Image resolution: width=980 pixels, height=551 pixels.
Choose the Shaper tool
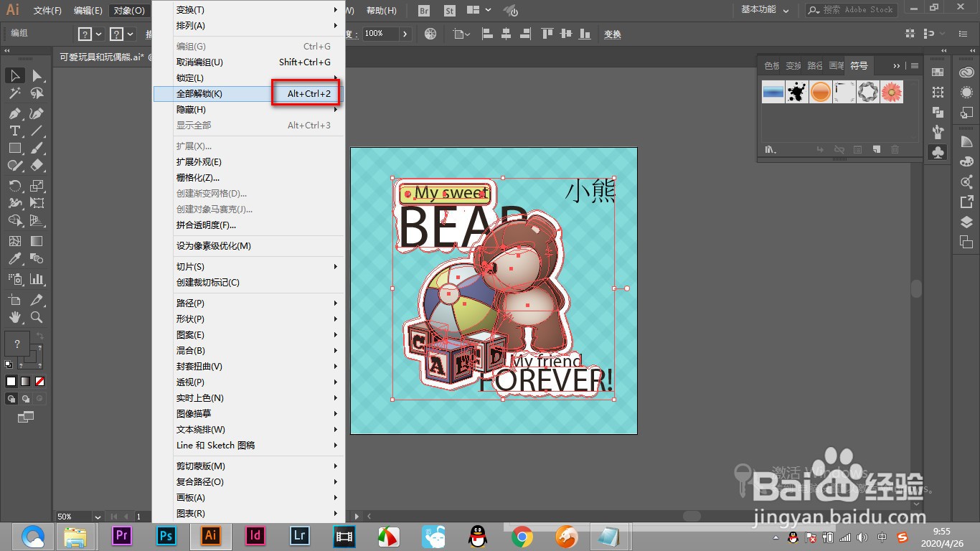pyautogui.click(x=15, y=165)
